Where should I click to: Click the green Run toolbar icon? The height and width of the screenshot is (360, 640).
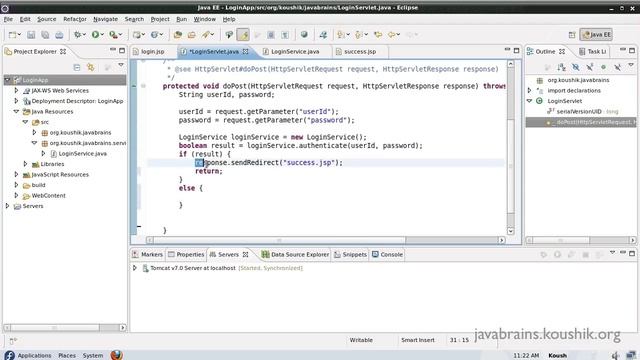(x=95, y=35)
